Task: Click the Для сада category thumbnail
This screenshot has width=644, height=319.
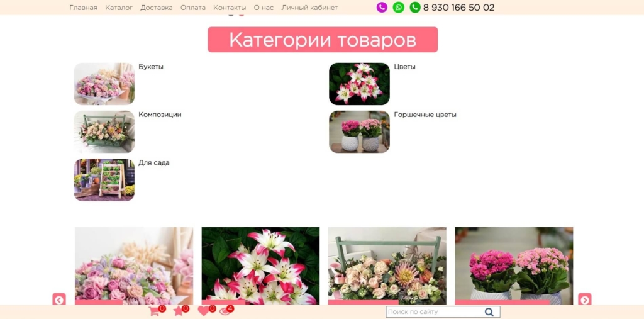Action: pos(104,179)
